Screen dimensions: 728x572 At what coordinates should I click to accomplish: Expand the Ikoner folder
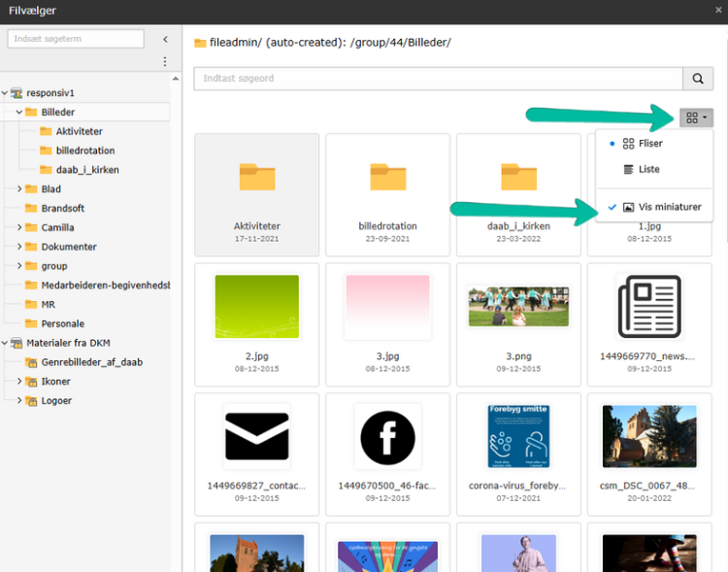19,381
